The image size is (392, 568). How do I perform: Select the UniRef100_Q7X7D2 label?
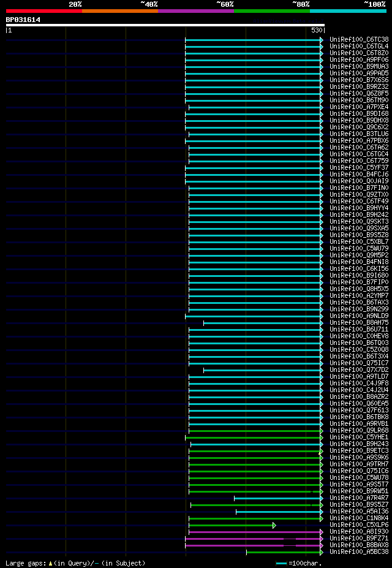click(x=359, y=370)
